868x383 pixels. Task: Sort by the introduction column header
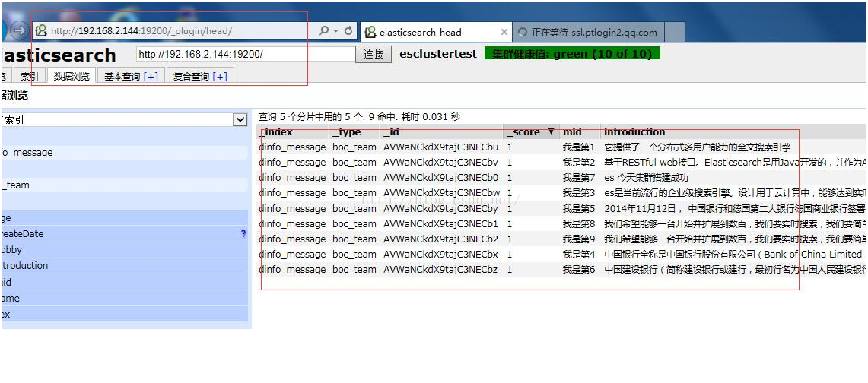(x=734, y=131)
